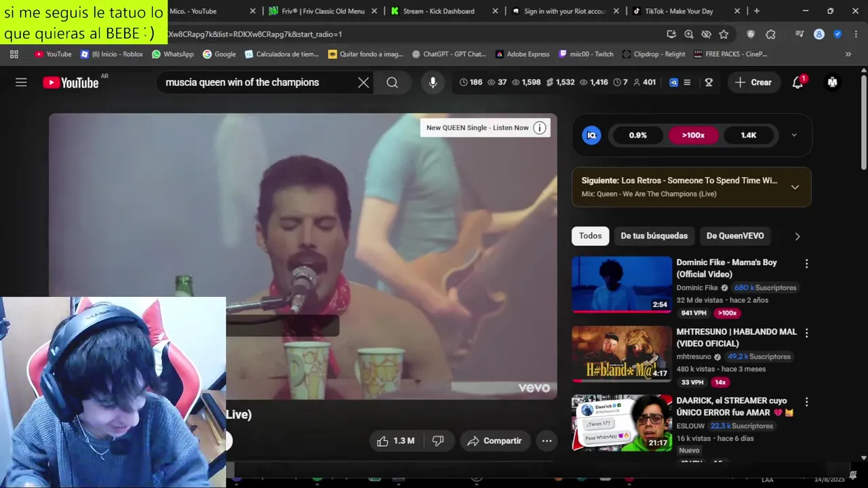Open options for DAARICK video

pos(806,402)
